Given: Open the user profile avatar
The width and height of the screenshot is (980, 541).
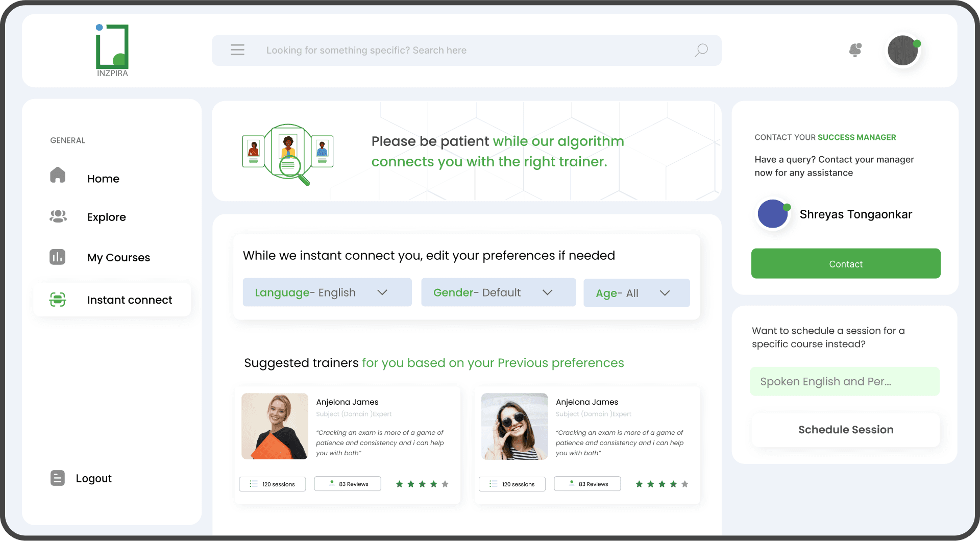Looking at the screenshot, I should [903, 51].
